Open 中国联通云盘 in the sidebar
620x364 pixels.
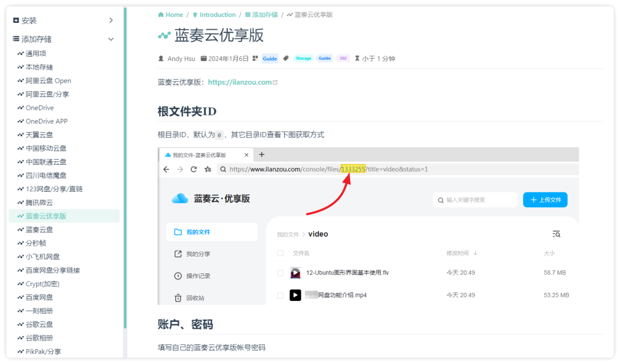tap(64, 162)
